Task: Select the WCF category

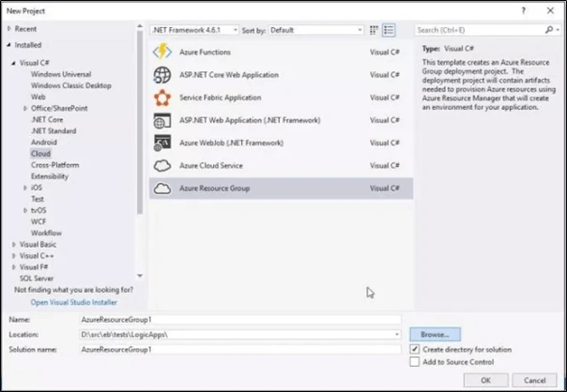Action: tap(38, 221)
